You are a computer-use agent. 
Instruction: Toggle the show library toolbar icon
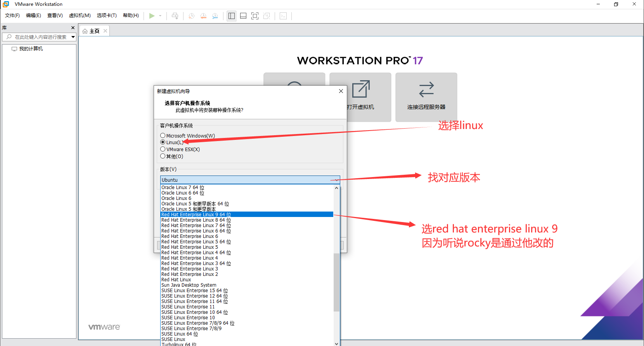pos(232,16)
